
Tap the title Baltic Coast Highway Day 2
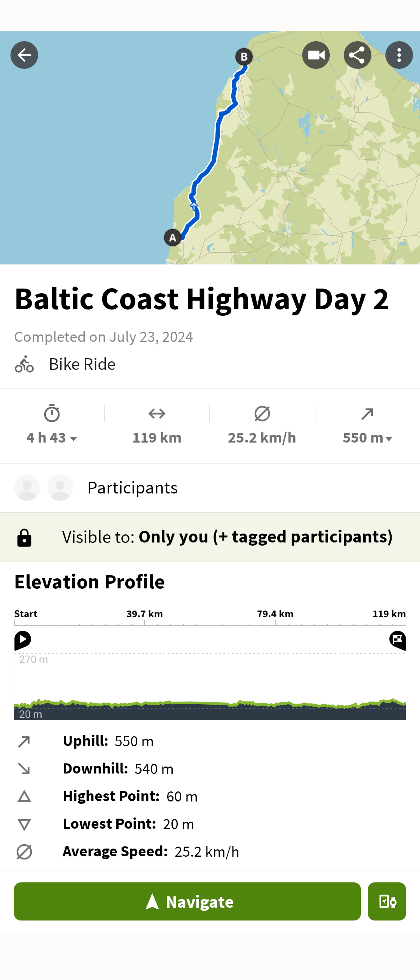(202, 299)
